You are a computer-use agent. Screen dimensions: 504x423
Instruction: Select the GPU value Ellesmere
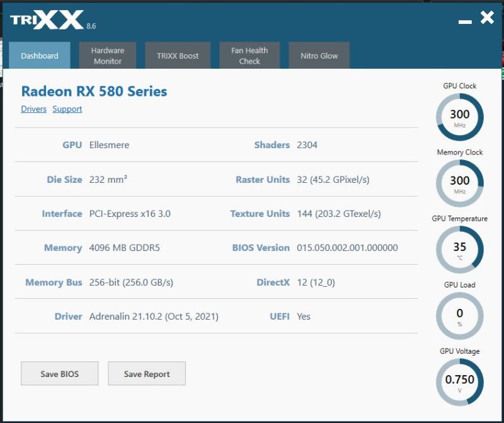tap(109, 145)
